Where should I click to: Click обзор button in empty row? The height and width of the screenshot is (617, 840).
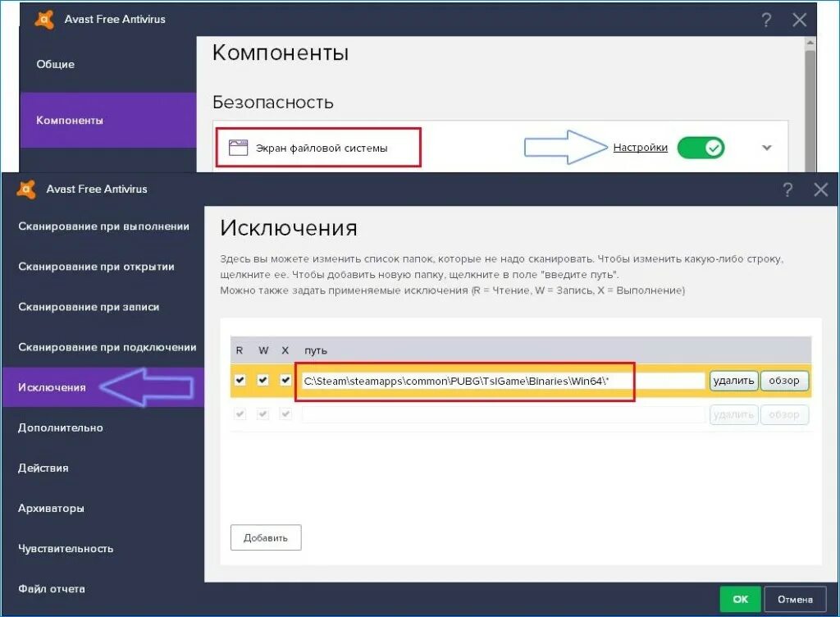pyautogui.click(x=784, y=414)
